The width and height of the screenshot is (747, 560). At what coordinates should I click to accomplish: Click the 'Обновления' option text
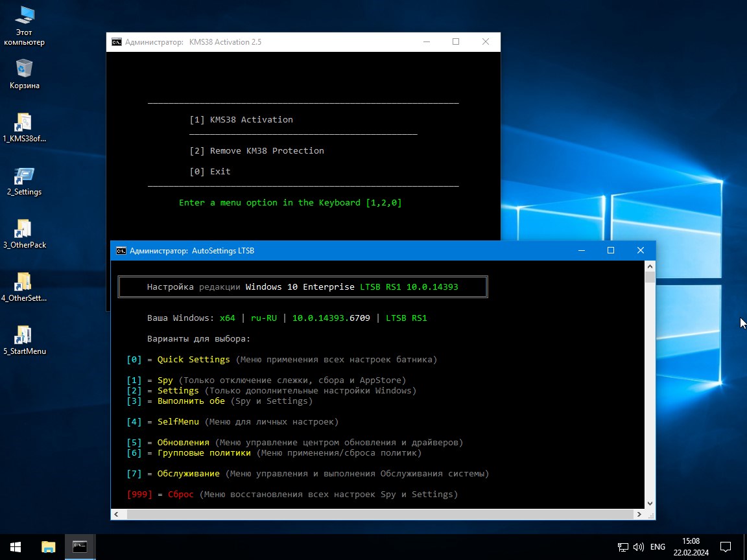[184, 443]
